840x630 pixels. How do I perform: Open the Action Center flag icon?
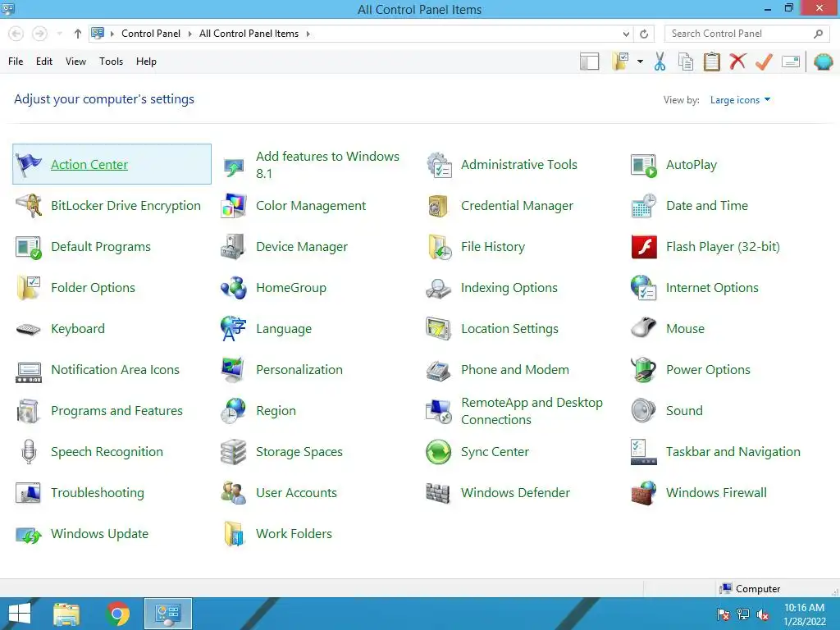(29, 164)
